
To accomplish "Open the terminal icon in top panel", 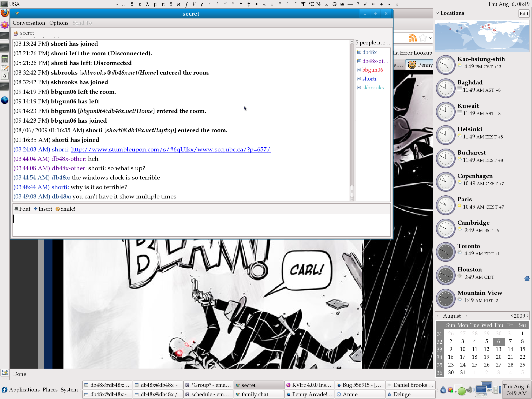I will point(4,4).
